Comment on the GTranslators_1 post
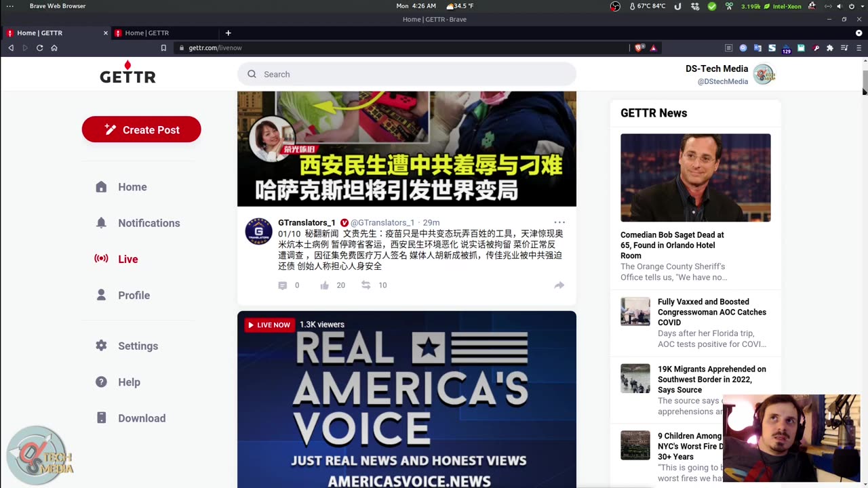This screenshot has width=868, height=488. pos(283,285)
